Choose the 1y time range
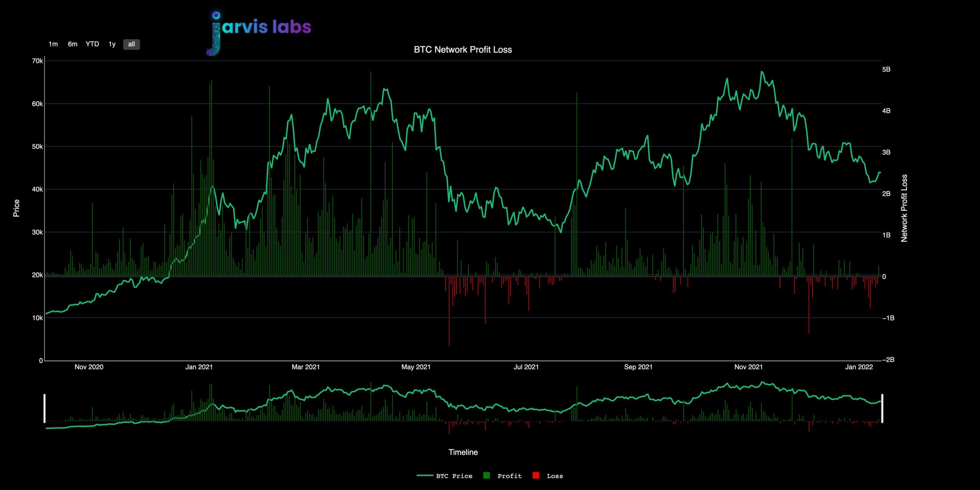This screenshot has height=490, width=980. (x=112, y=44)
